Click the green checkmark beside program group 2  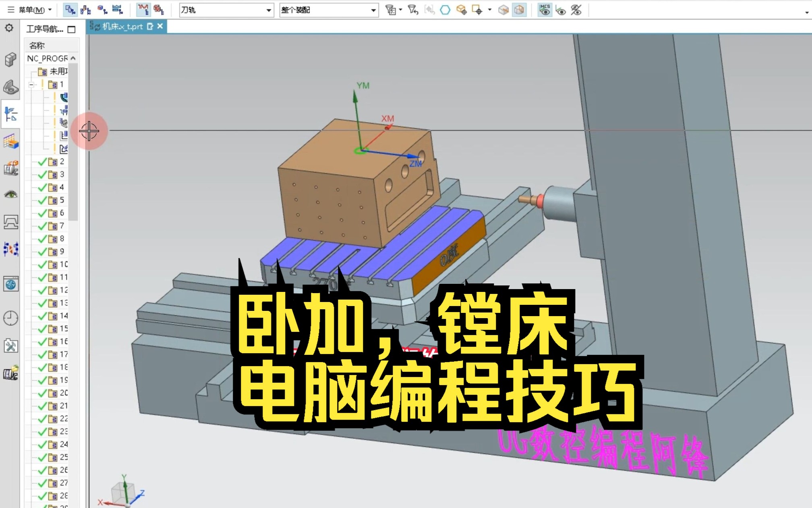pos(42,162)
